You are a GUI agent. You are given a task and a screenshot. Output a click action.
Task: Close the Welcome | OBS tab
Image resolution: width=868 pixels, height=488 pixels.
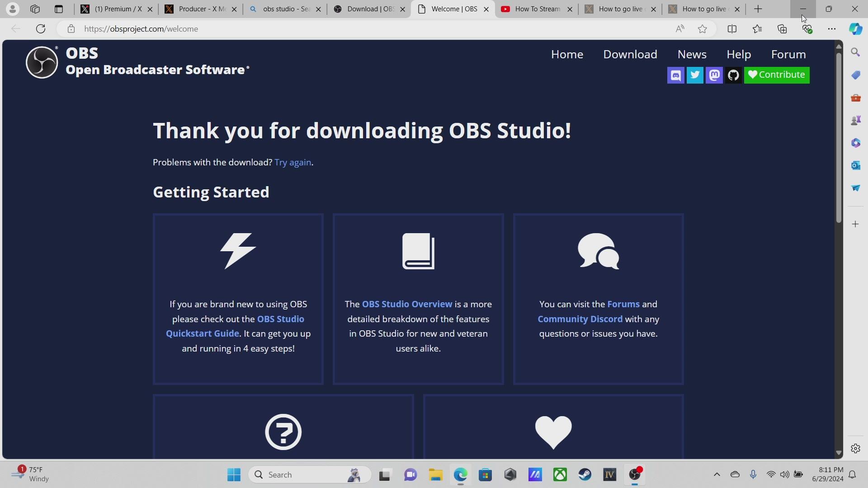(x=486, y=9)
